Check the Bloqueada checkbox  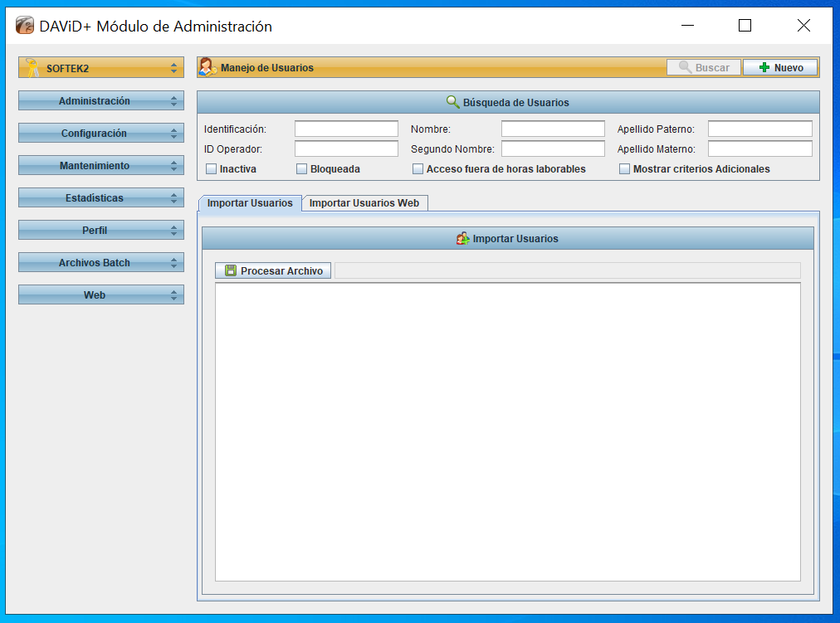point(301,169)
